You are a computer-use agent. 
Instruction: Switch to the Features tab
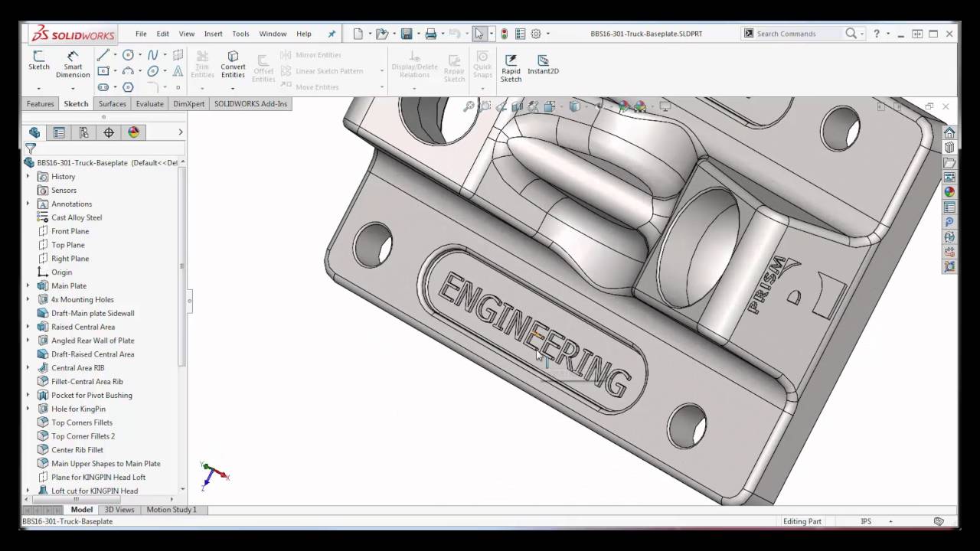pos(41,103)
